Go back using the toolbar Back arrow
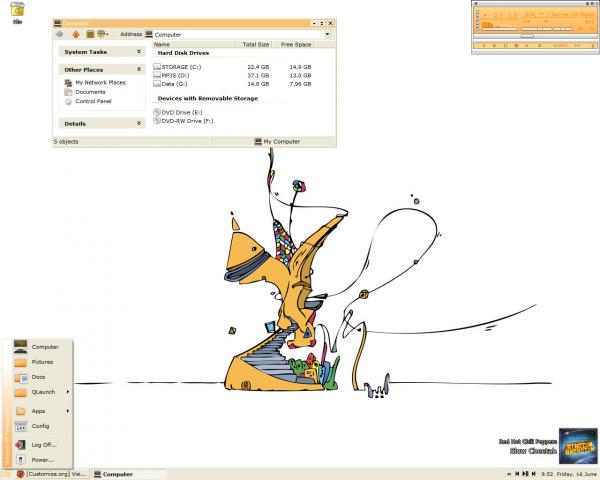 coord(59,34)
